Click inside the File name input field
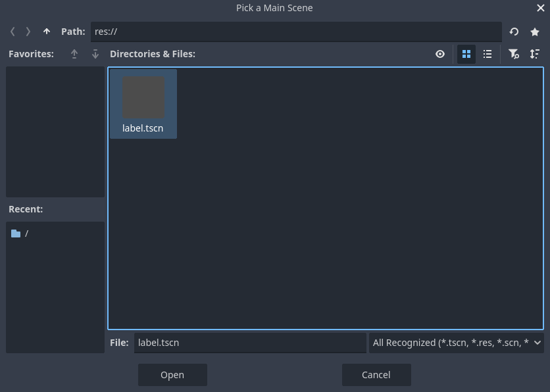Screen dimensions: 550x392 (250, 342)
